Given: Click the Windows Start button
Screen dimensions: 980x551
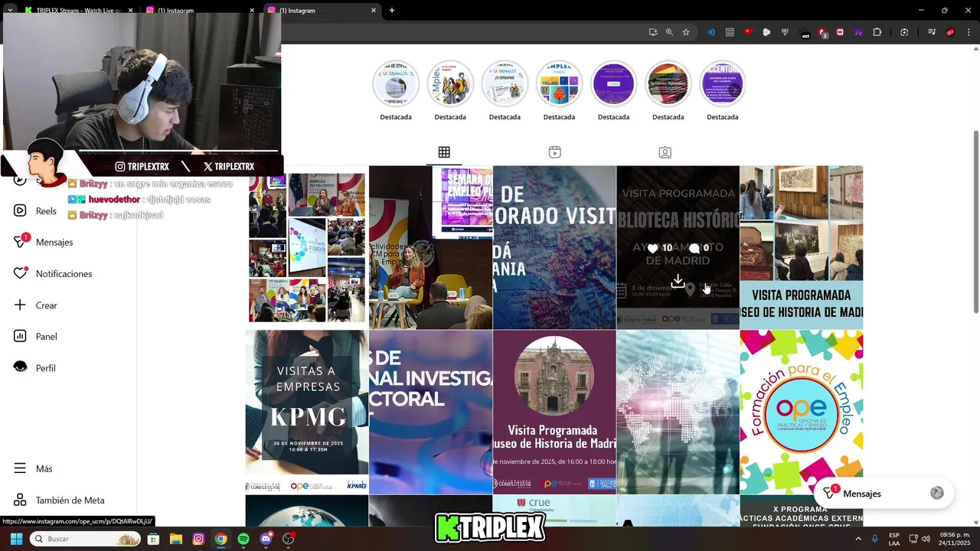Looking at the screenshot, I should coord(16,539).
